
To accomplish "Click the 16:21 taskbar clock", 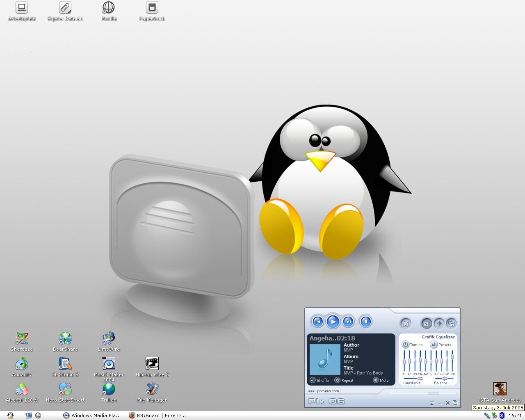I will pyautogui.click(x=515, y=415).
